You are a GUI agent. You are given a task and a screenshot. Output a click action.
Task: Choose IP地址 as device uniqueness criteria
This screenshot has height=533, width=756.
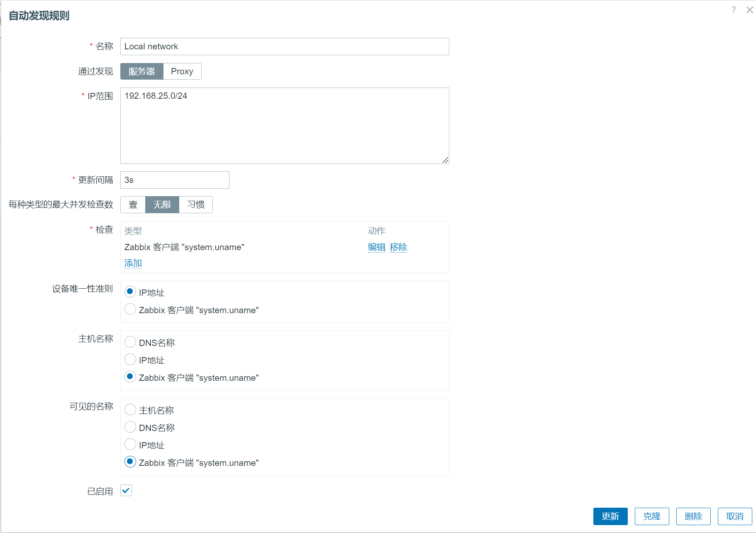130,292
